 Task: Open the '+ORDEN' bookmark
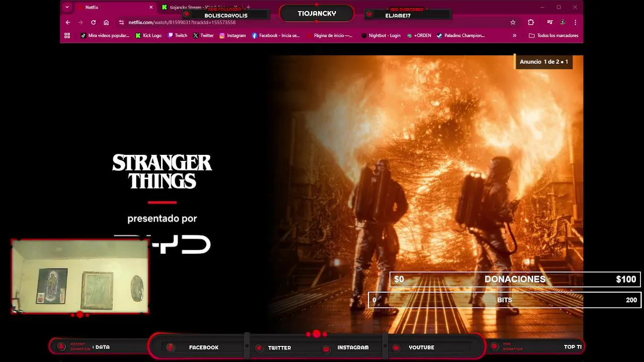tap(419, 36)
